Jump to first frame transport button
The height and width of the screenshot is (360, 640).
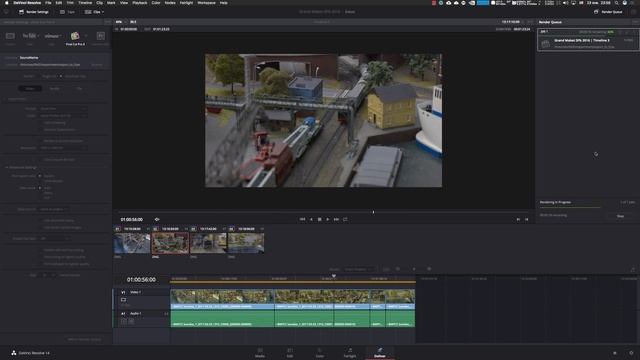coord(302,220)
